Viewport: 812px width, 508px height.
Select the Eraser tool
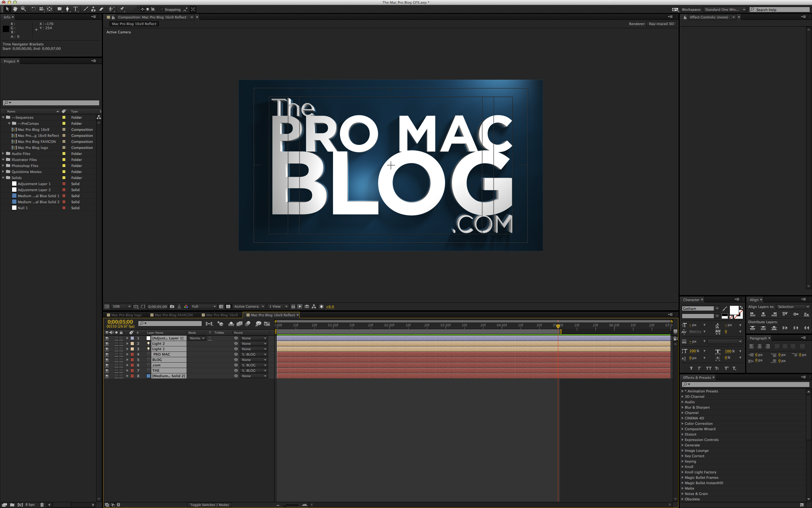101,9
